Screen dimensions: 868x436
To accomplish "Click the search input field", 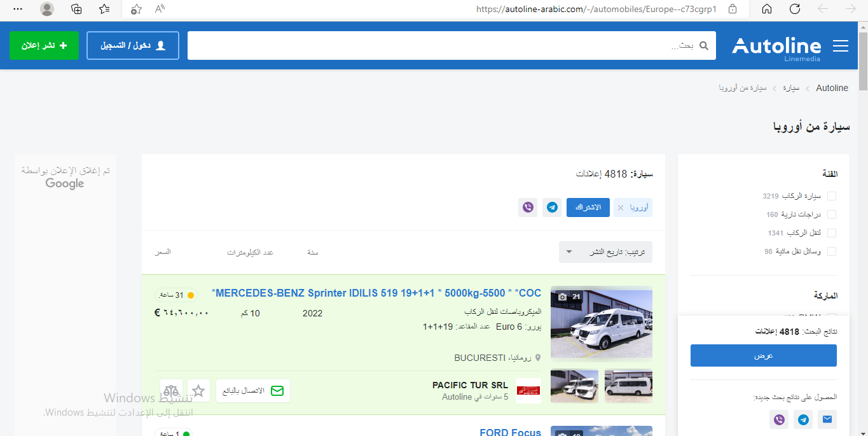I will click(445, 46).
